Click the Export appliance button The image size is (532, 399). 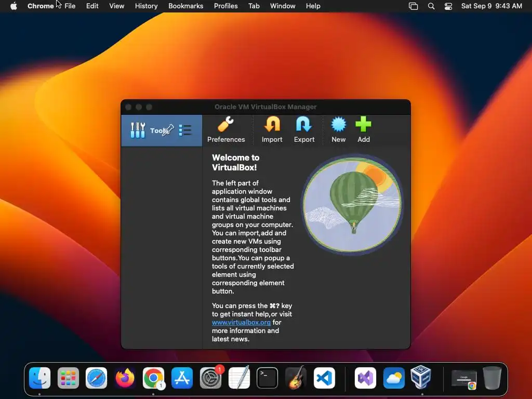click(x=304, y=129)
